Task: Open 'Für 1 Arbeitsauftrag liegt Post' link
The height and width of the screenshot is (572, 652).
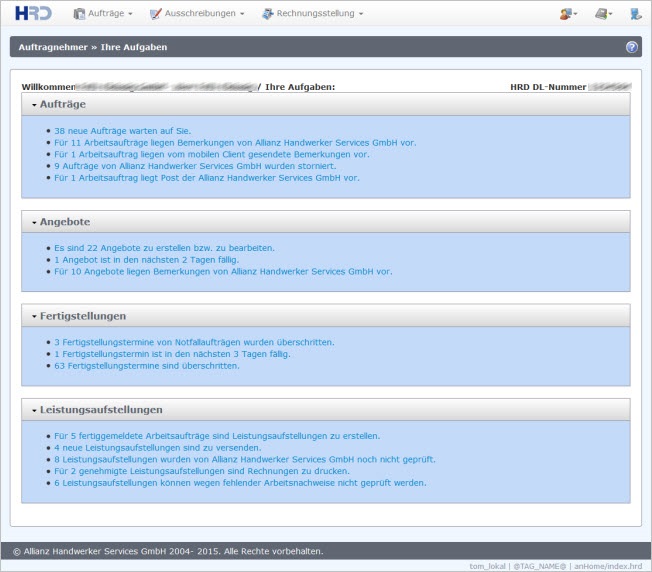Action: 207,178
